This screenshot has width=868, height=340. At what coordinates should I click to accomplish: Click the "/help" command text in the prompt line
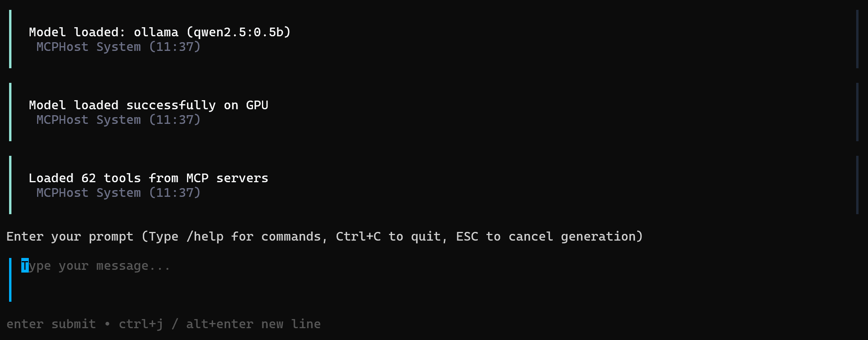click(205, 236)
